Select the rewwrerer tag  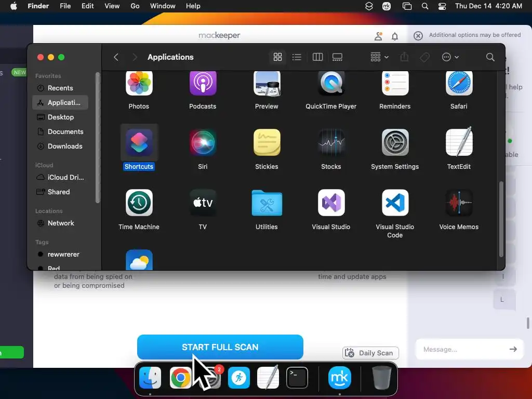(x=60, y=255)
